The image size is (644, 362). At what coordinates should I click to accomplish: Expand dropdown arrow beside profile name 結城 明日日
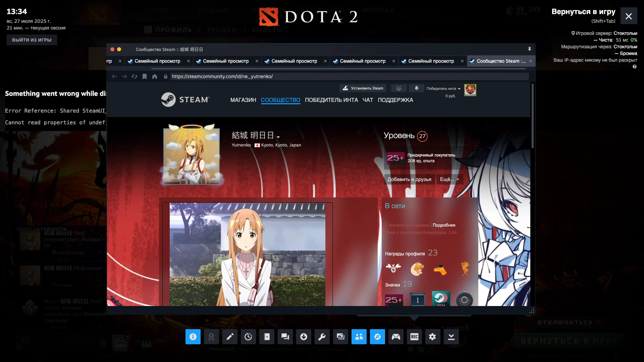[x=278, y=137]
